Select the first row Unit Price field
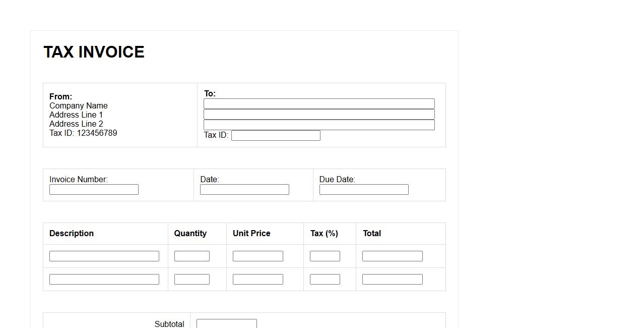This screenshot has width=644, height=328. coord(258,256)
